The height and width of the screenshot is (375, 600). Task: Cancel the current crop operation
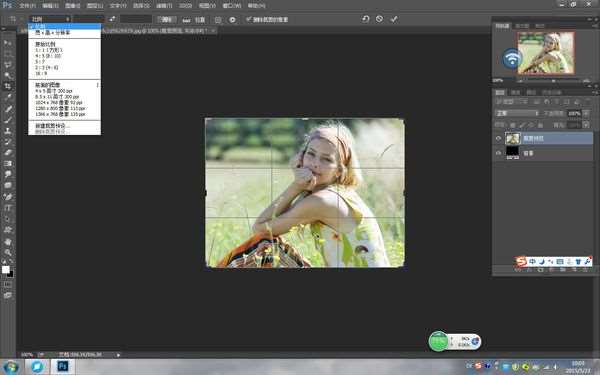[x=379, y=19]
